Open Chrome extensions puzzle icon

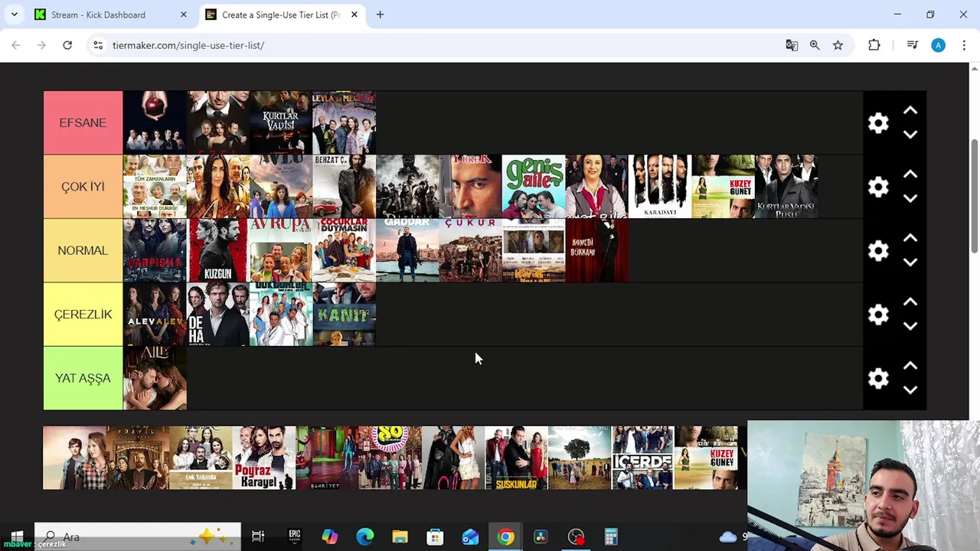pos(874,45)
